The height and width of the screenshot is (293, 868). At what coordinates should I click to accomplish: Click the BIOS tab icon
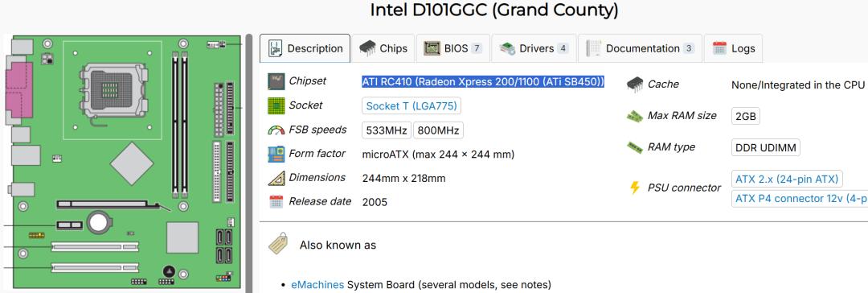coord(432,48)
